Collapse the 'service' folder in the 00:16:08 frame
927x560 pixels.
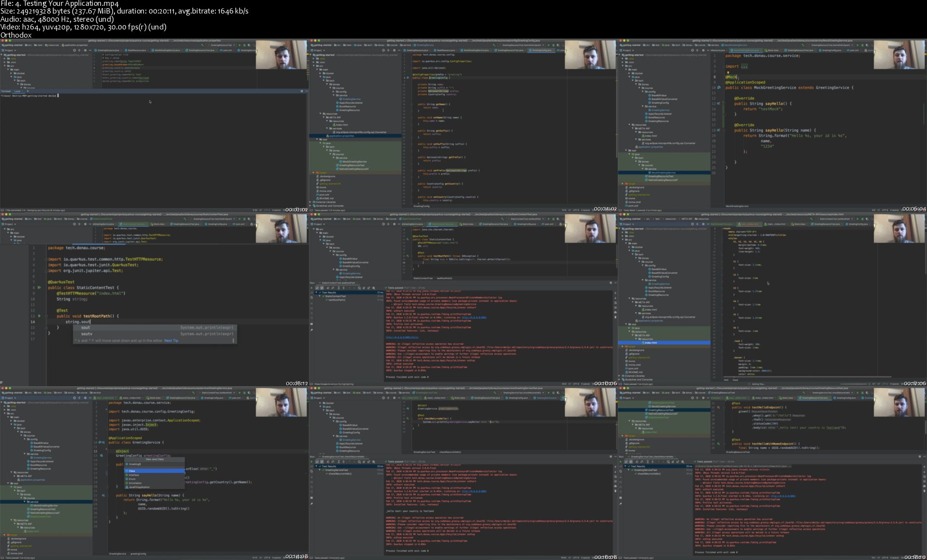334,436
